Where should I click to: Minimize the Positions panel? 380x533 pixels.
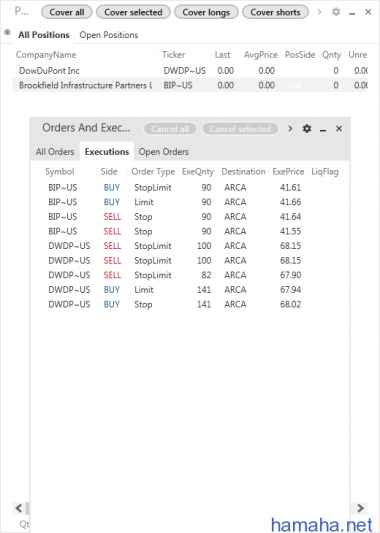point(352,13)
